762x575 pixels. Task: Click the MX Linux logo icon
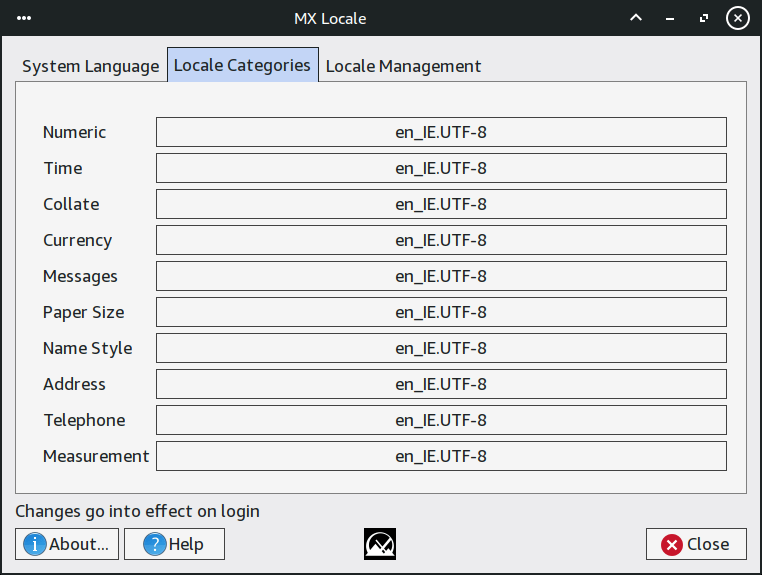380,544
